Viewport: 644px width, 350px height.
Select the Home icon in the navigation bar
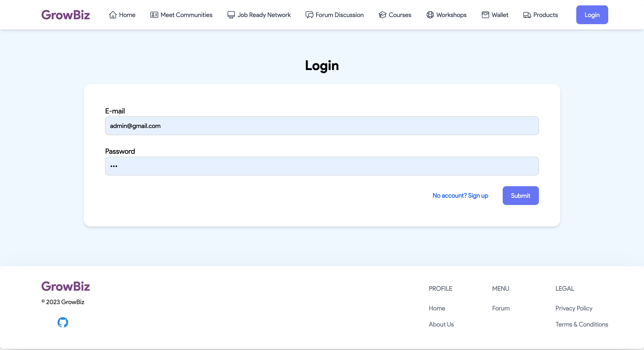[x=113, y=15]
